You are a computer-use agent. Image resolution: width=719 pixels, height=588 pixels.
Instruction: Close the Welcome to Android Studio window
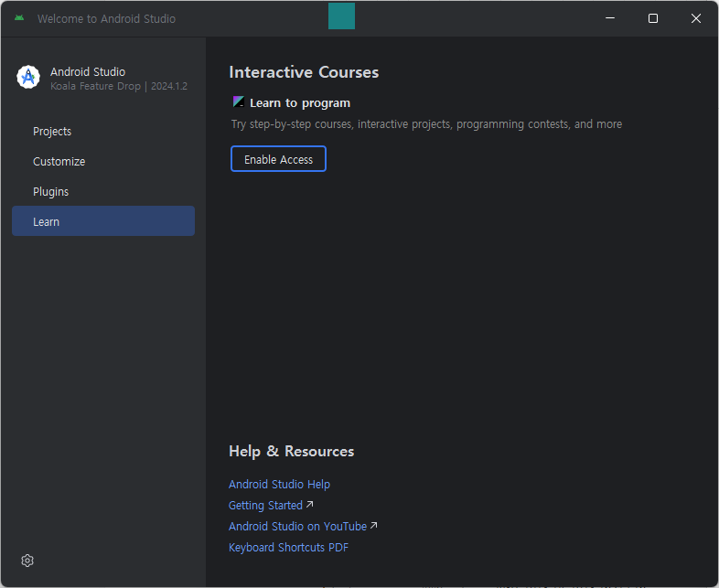coord(696,18)
